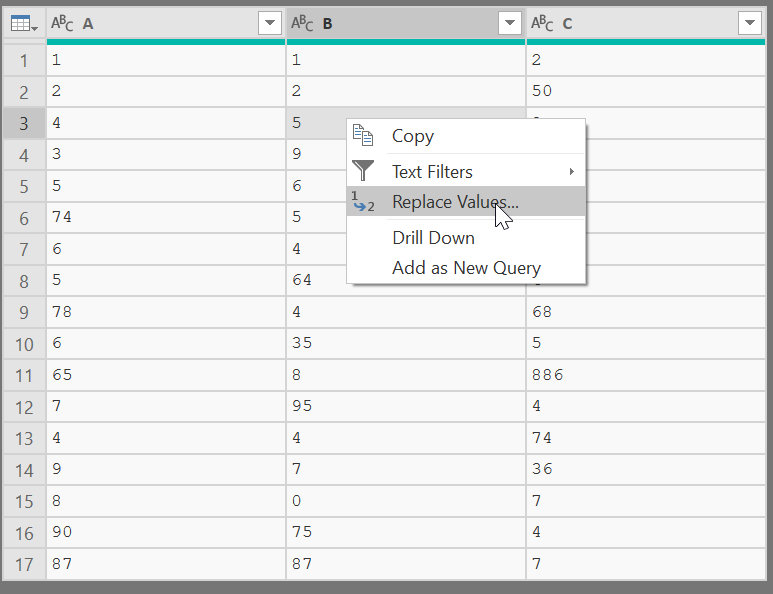Click cell value 64 in column B
The width and height of the screenshot is (773, 594).
(302, 280)
